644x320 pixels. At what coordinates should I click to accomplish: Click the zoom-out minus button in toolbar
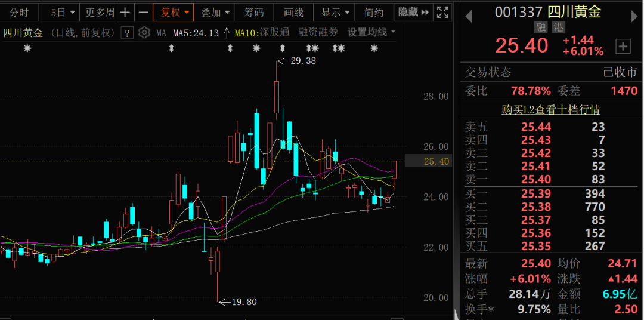click(x=143, y=12)
